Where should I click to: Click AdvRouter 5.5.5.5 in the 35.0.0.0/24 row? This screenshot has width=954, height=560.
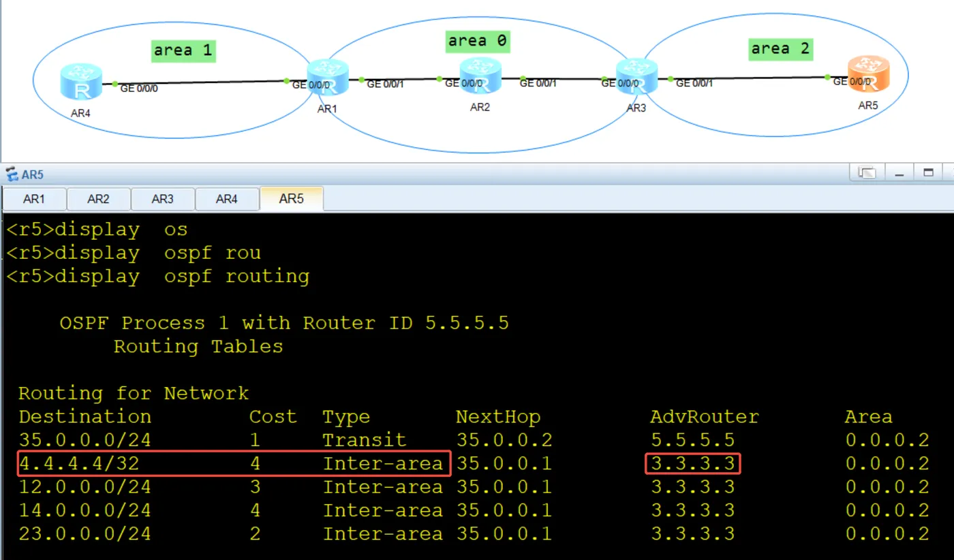[x=692, y=440]
